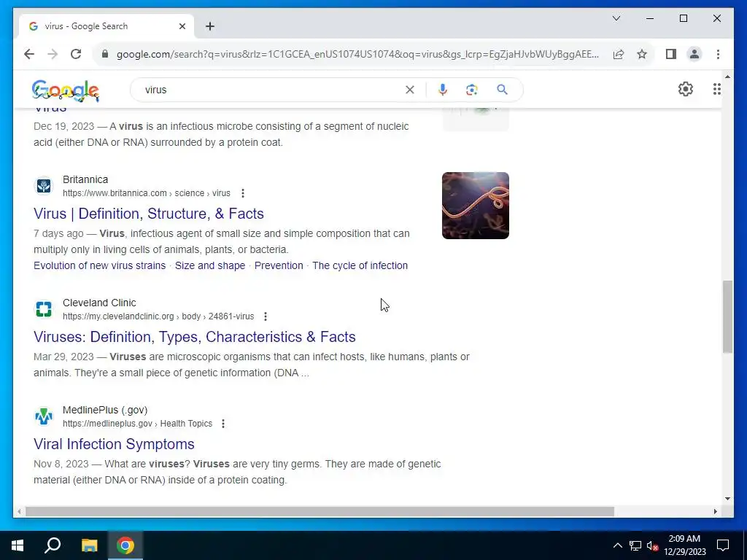Clear the search box with the X
The height and width of the screenshot is (560, 747).
pos(410,90)
